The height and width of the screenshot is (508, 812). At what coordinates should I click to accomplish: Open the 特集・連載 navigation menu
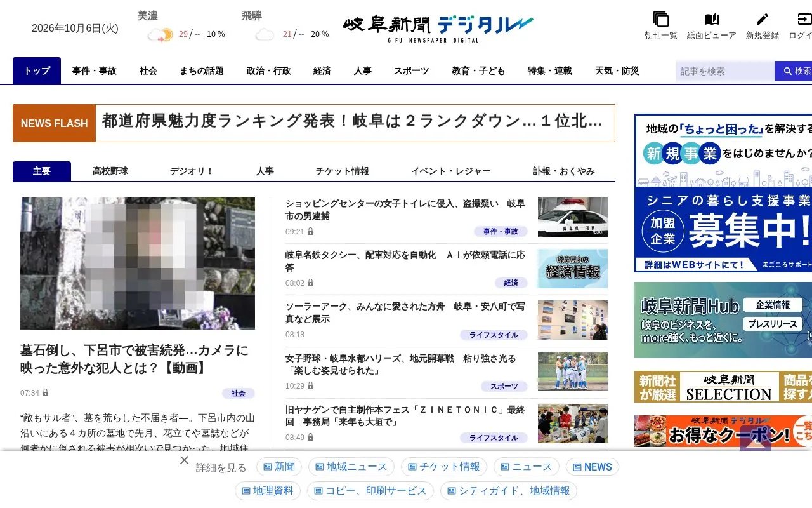coord(550,70)
